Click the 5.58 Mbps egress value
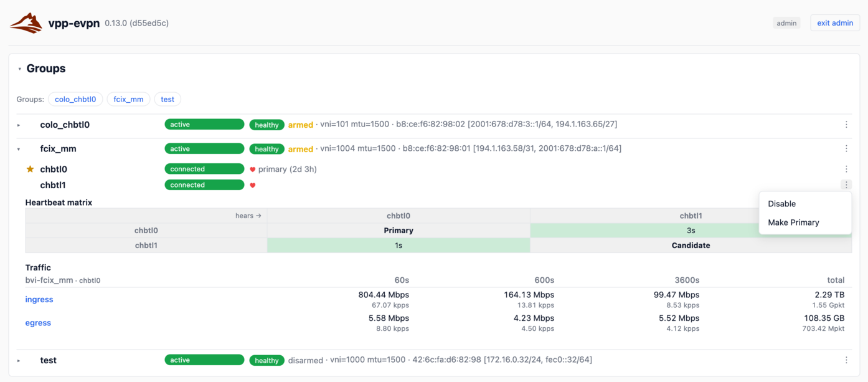Screen dimensions: 868x382 (389, 318)
